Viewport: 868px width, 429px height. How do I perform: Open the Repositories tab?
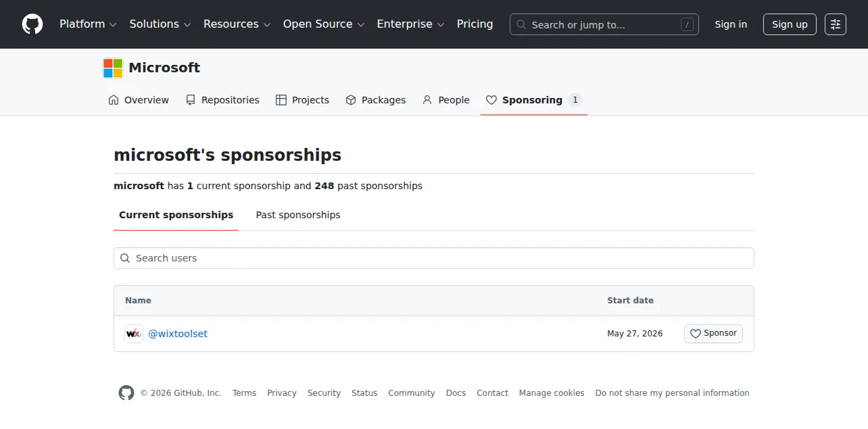pos(222,100)
